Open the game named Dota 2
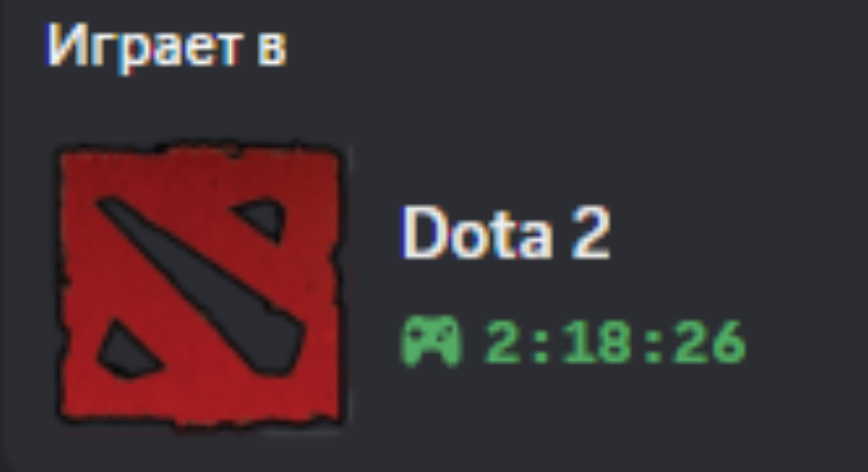The width and height of the screenshot is (868, 472). coord(506,232)
